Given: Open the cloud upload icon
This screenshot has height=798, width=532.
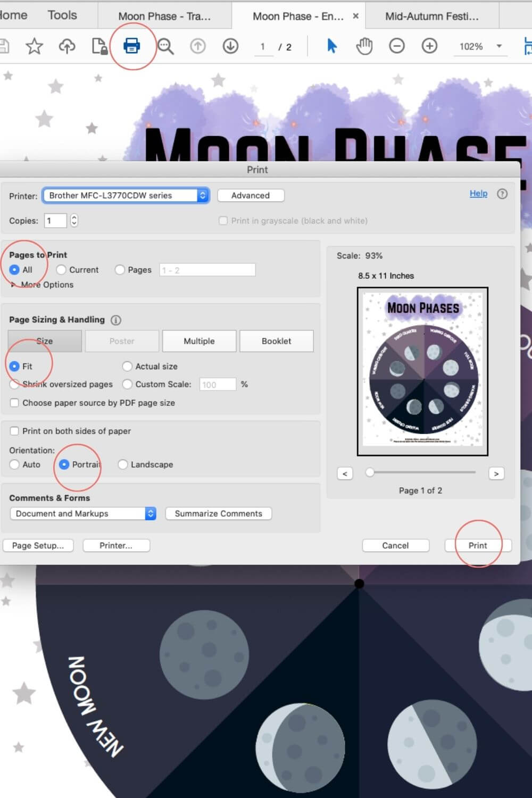Looking at the screenshot, I should point(67,46).
